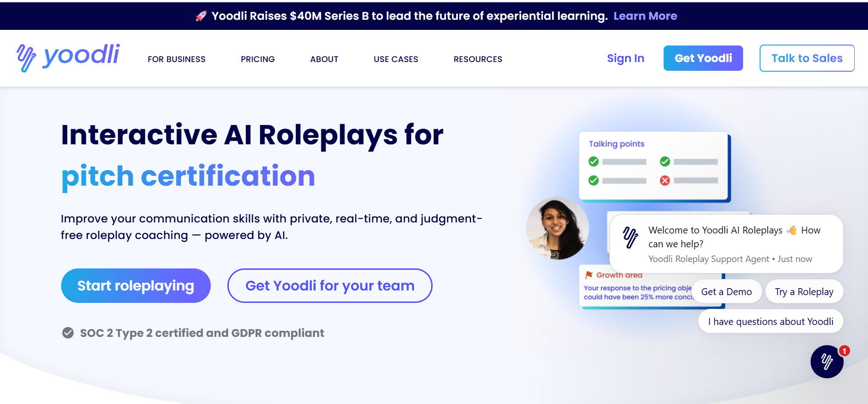The width and height of the screenshot is (868, 404).
Task: Click the red X talking point icon
Action: 665,181
